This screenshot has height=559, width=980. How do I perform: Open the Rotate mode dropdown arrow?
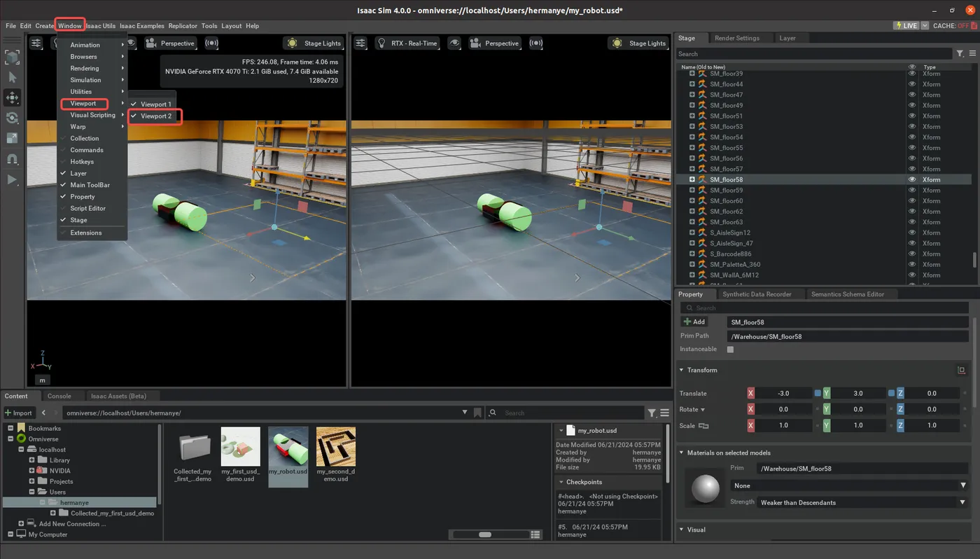(x=703, y=410)
